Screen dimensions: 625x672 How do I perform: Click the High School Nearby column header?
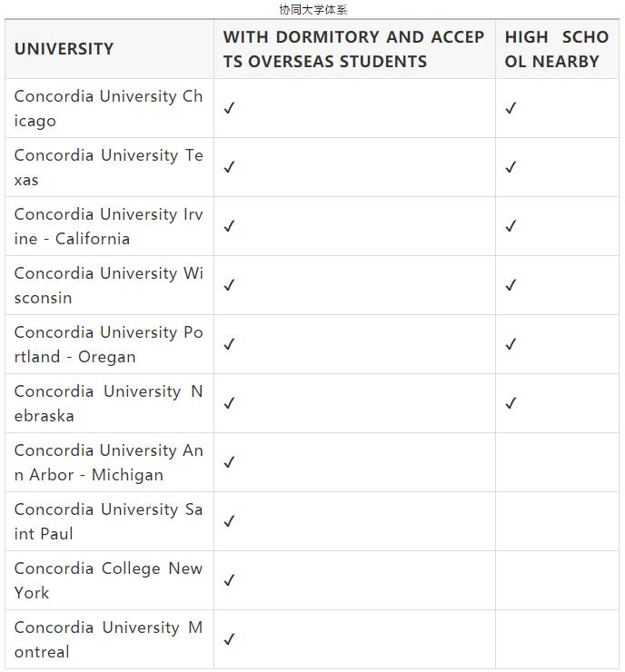(556, 49)
